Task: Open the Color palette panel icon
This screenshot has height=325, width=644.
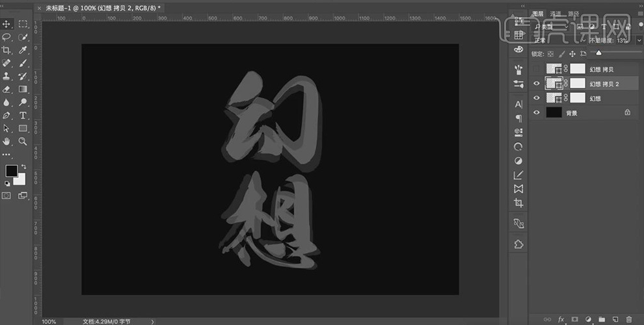Action: click(518, 49)
